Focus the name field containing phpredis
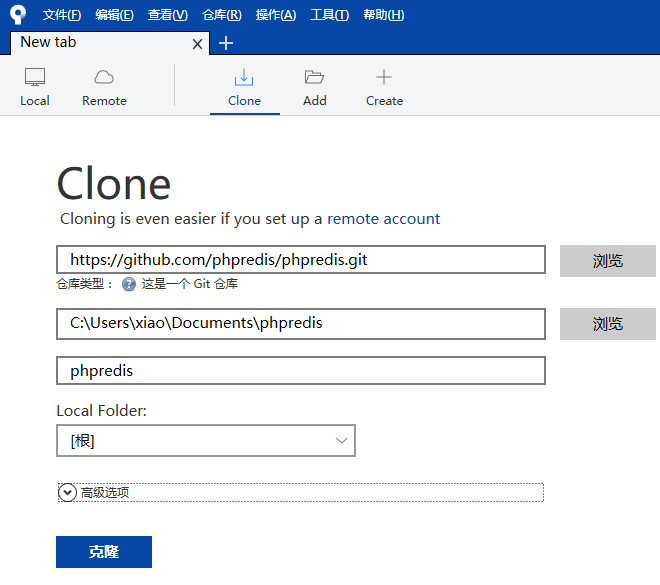This screenshot has height=585, width=660. pos(301,370)
